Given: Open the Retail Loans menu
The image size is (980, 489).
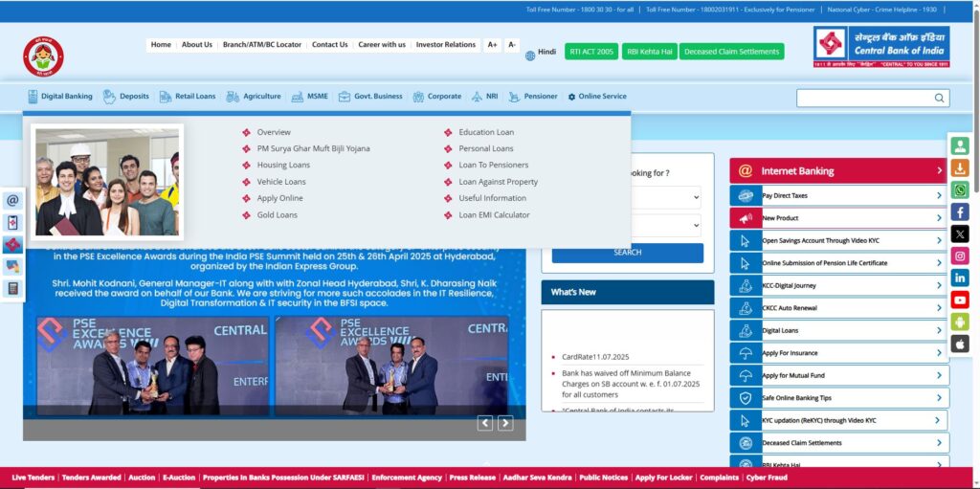Looking at the screenshot, I should click(x=188, y=97).
